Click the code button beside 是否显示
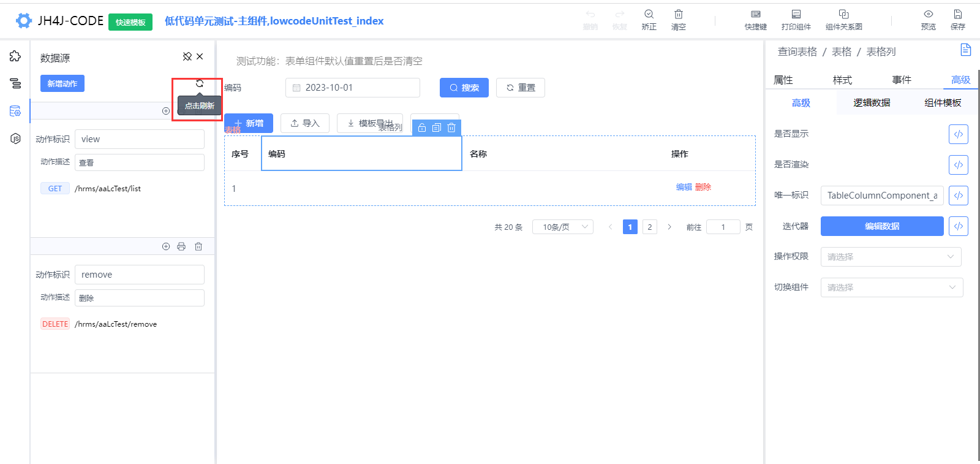 pos(959,134)
